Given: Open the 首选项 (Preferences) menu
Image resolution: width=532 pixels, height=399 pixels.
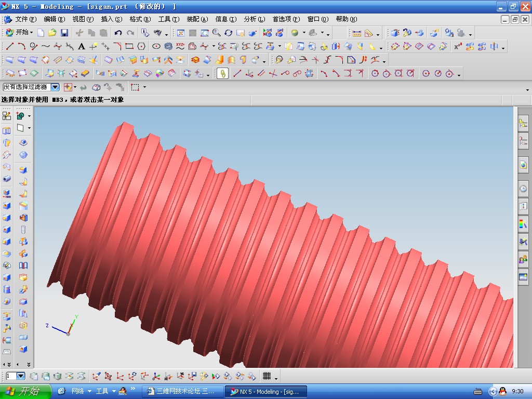Looking at the screenshot, I should click(x=286, y=19).
